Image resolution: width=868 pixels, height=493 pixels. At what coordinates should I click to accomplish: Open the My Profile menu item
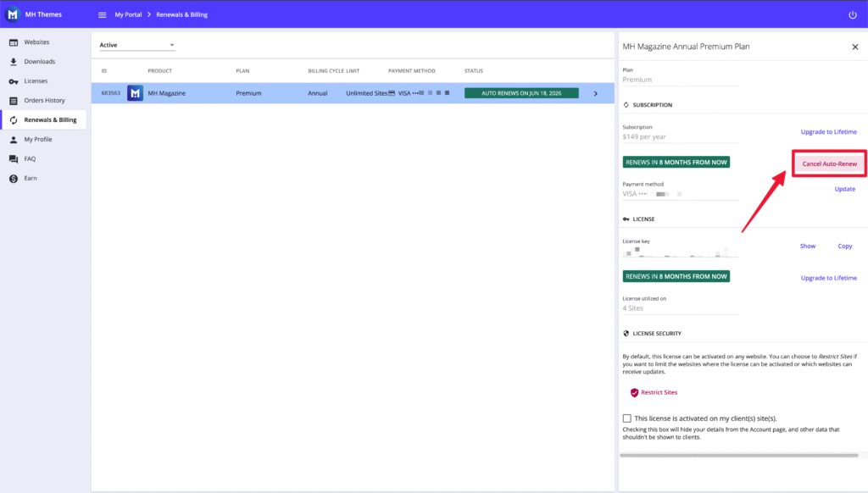click(x=37, y=139)
